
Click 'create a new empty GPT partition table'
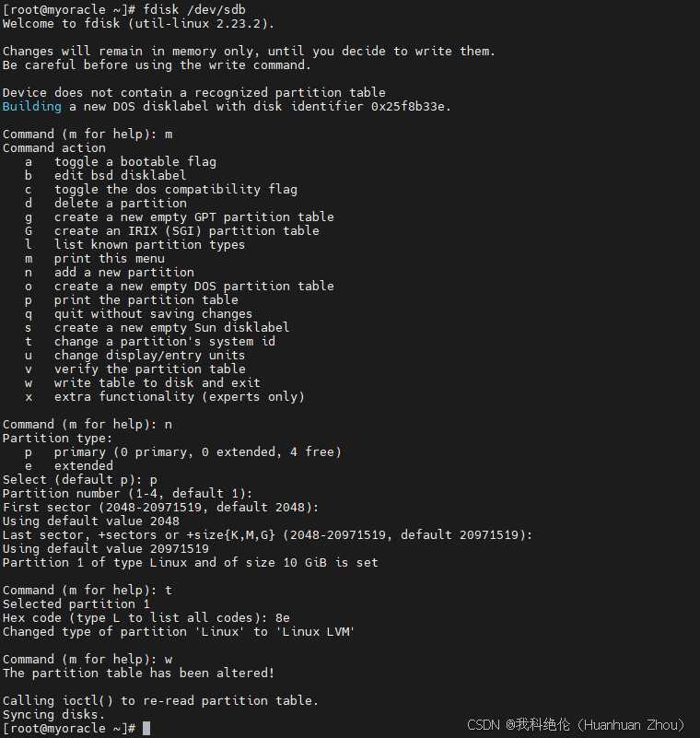pos(193,217)
